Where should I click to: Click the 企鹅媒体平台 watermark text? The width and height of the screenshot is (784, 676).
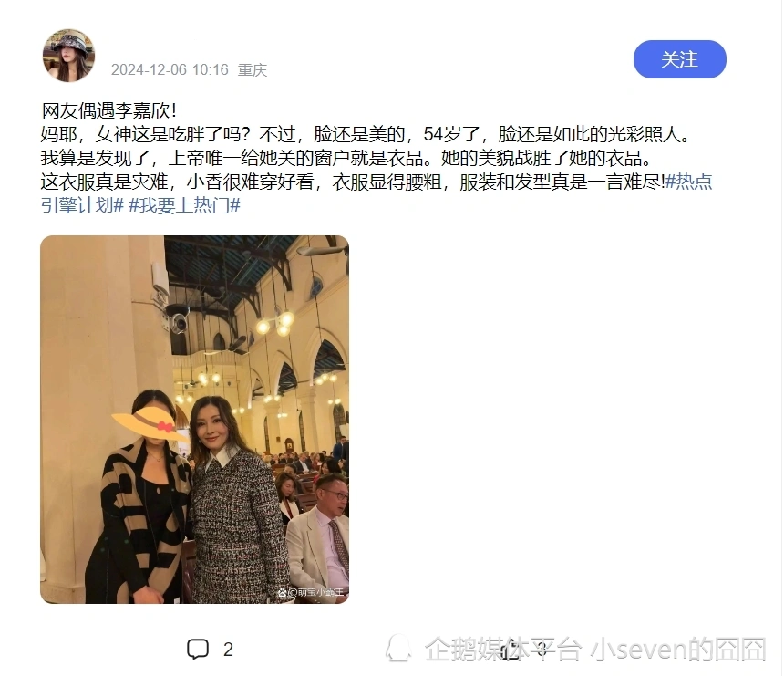503,650
